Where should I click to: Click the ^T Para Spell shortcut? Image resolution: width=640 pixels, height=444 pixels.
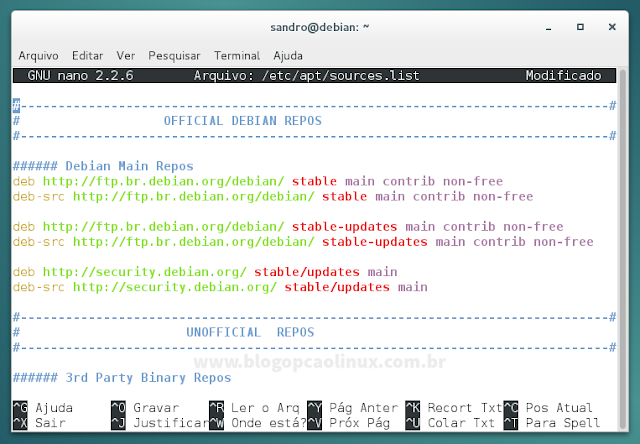click(x=552, y=423)
